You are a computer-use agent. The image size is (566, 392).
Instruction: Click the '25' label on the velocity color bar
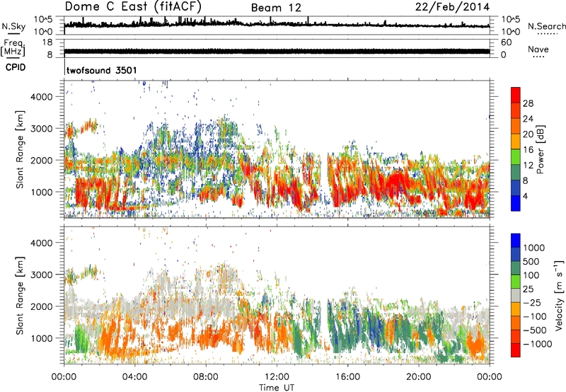point(529,289)
